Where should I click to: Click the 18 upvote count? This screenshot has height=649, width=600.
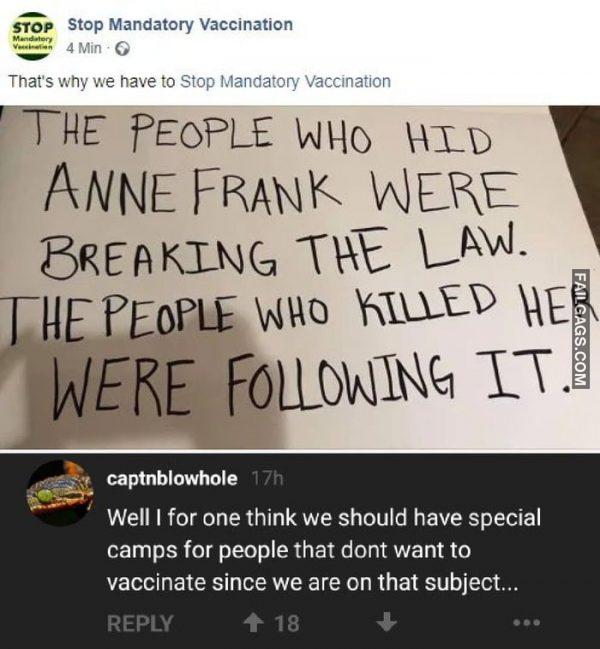[287, 623]
